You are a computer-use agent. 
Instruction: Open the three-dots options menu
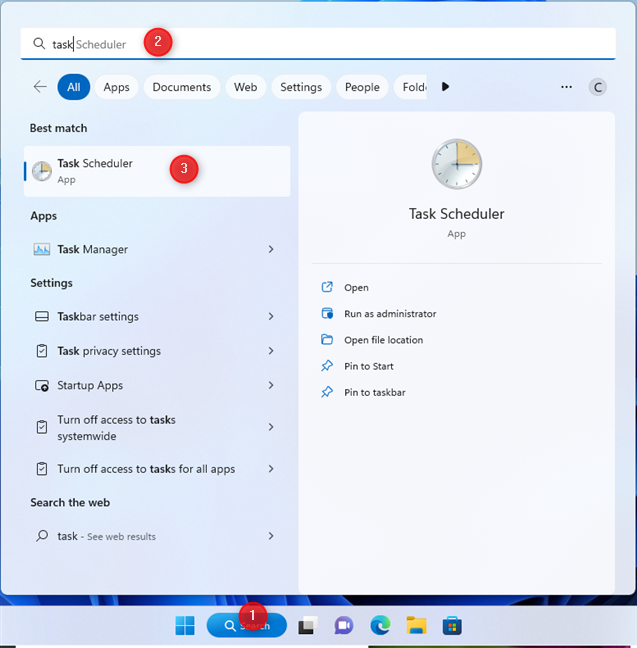[x=566, y=87]
